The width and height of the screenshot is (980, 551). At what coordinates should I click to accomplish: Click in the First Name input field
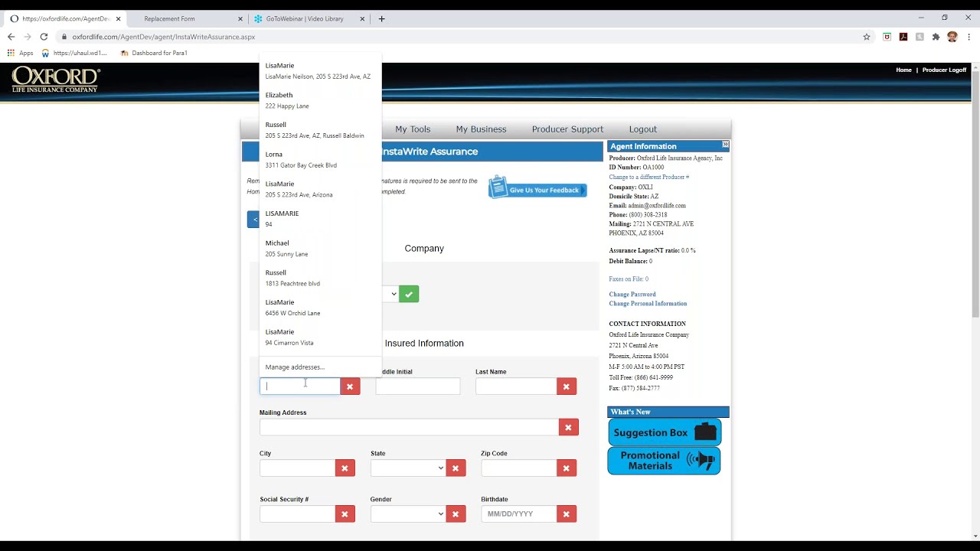pyautogui.click(x=300, y=386)
